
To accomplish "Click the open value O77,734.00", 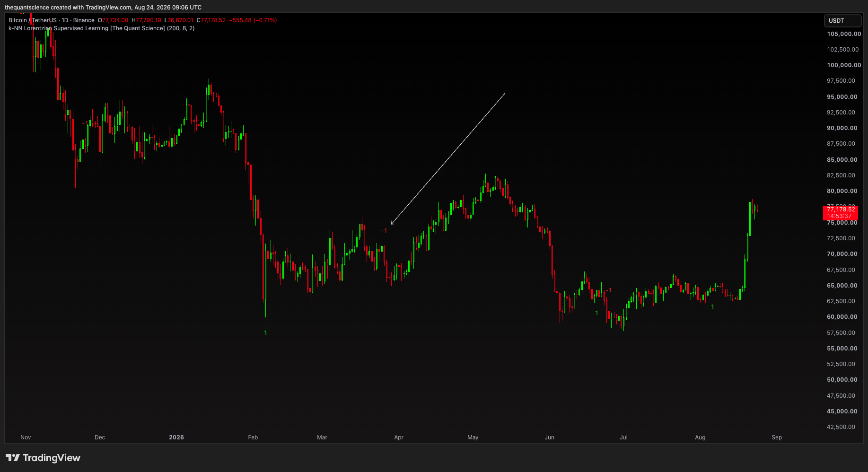I will tap(113, 20).
